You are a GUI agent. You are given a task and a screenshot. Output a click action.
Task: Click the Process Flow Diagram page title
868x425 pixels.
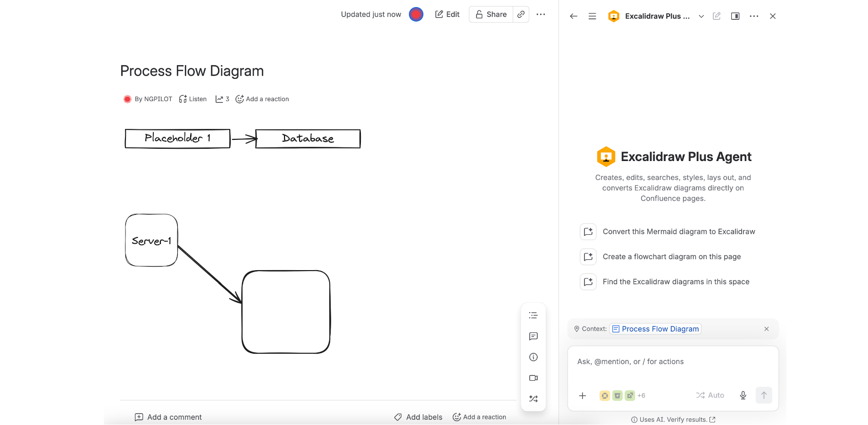192,71
